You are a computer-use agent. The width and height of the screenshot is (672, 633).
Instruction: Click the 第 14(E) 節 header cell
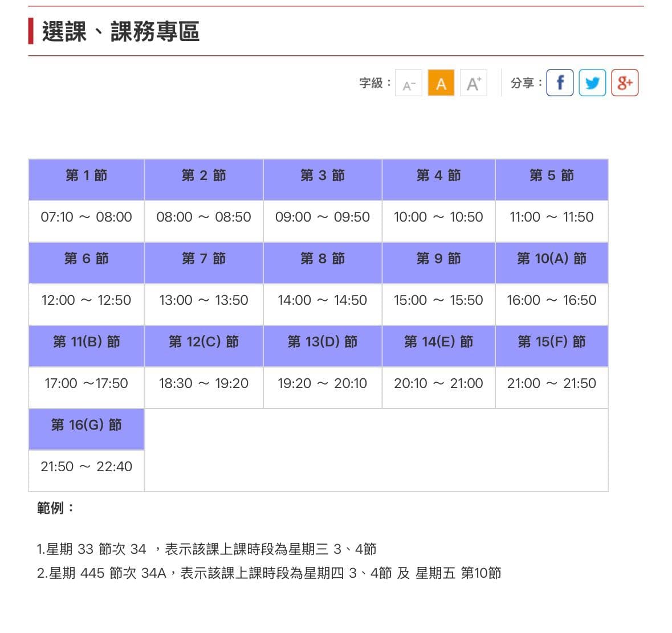coord(439,346)
